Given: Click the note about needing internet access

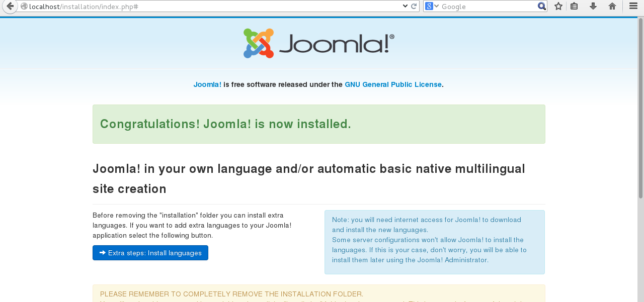Looking at the screenshot, I should (435, 242).
